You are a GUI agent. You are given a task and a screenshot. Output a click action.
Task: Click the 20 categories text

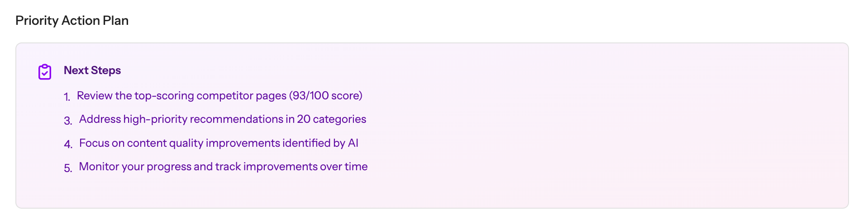331,119
